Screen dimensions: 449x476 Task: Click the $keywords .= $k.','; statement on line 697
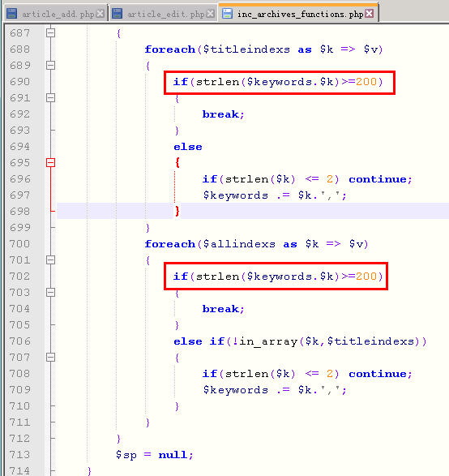pyautogui.click(x=275, y=195)
